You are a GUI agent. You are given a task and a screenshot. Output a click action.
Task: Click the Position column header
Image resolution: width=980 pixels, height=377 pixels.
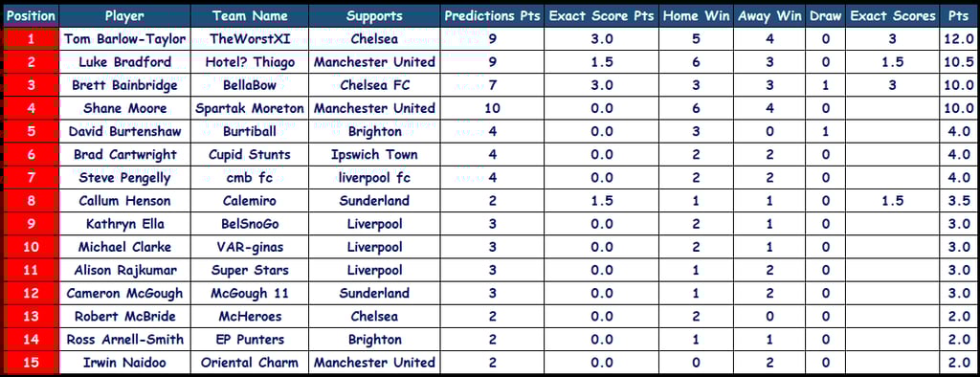pos(31,16)
